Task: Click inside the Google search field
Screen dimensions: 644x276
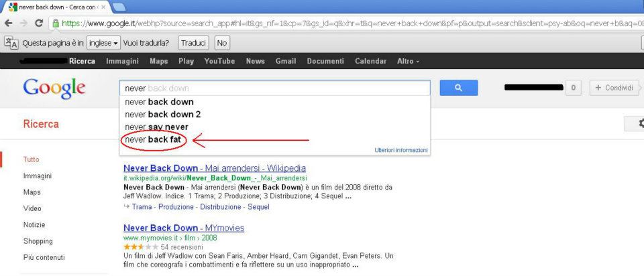Action: point(275,88)
